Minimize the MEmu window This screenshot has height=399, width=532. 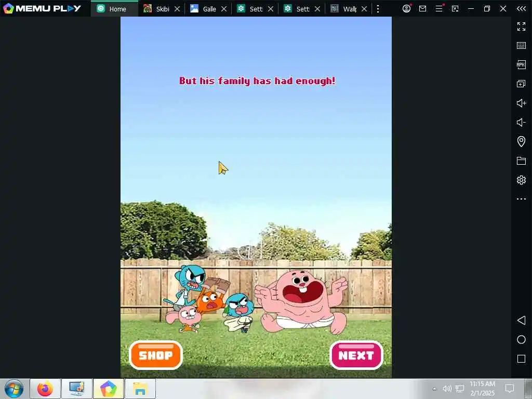click(471, 8)
